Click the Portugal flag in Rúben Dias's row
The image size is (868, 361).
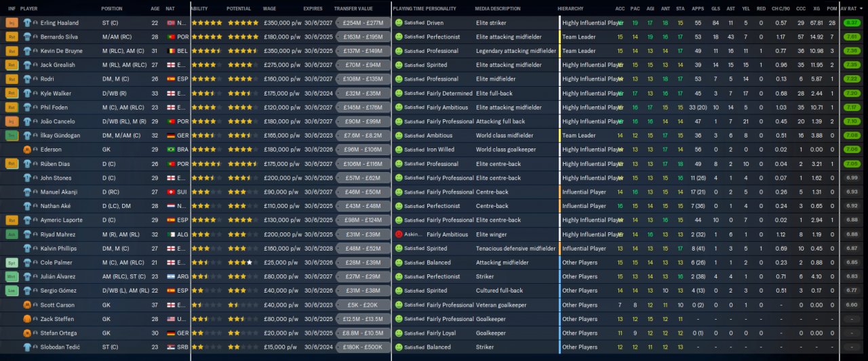170,164
